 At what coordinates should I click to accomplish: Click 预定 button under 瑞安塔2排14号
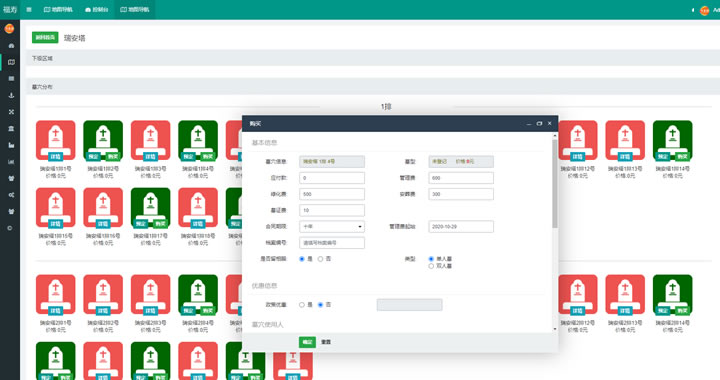pyautogui.click(x=663, y=311)
